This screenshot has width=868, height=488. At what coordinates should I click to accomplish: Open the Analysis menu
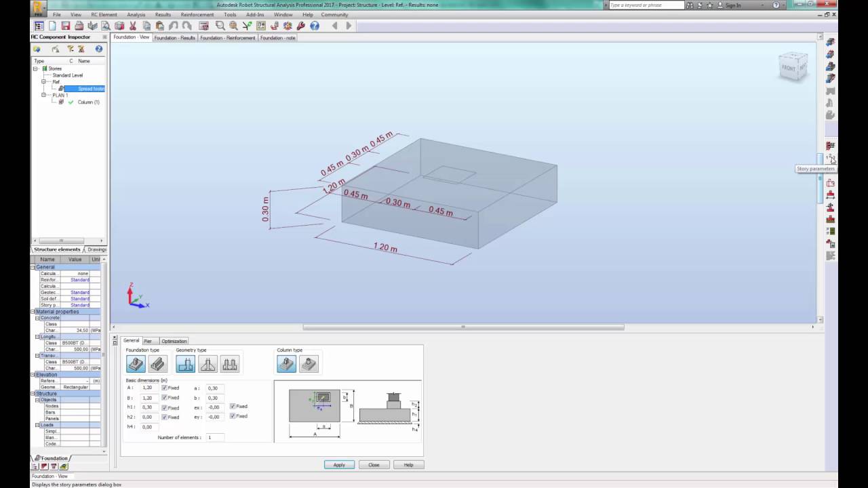click(136, 14)
